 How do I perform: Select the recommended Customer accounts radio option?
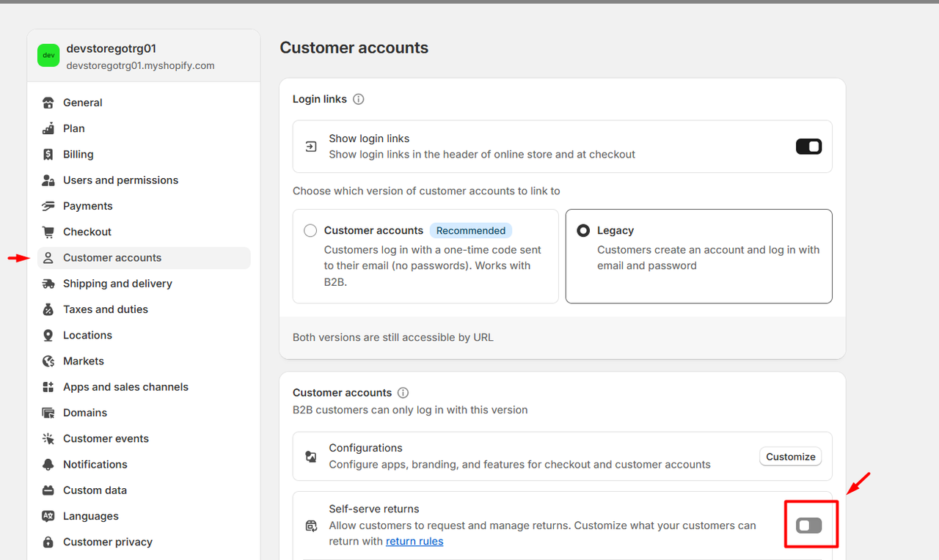[310, 231]
